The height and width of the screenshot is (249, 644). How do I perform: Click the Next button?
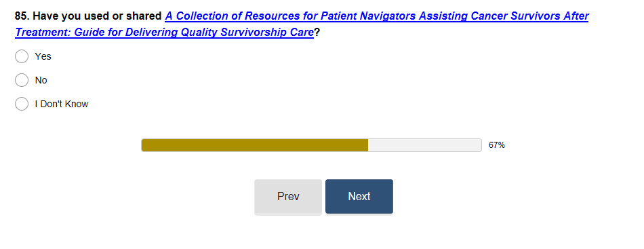click(x=359, y=196)
